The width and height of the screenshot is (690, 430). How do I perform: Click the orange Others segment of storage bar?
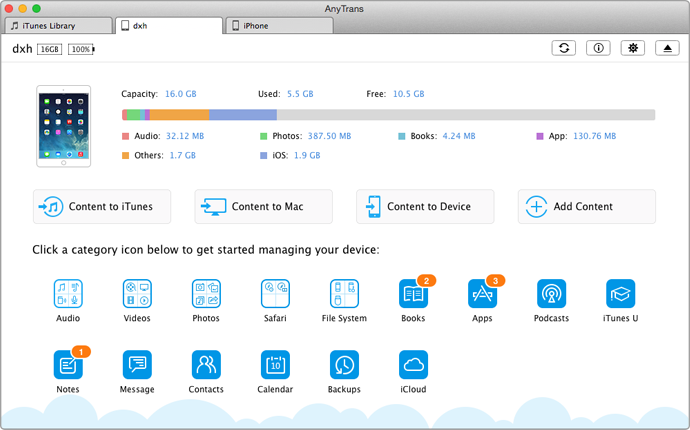(180, 115)
